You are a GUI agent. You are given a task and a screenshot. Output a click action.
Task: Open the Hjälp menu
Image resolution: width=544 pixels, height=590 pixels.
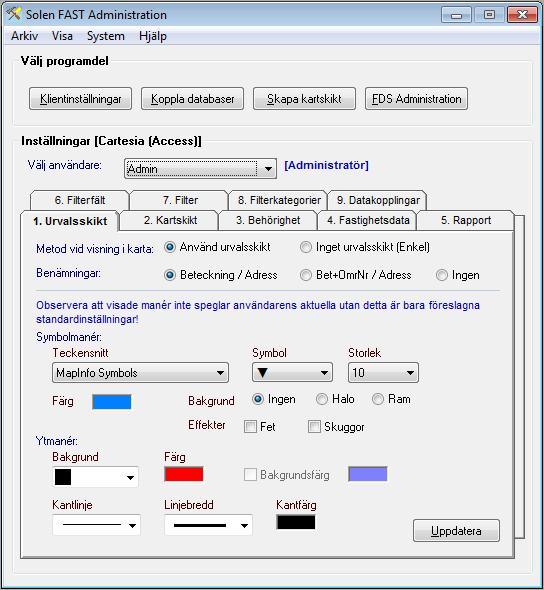[153, 36]
